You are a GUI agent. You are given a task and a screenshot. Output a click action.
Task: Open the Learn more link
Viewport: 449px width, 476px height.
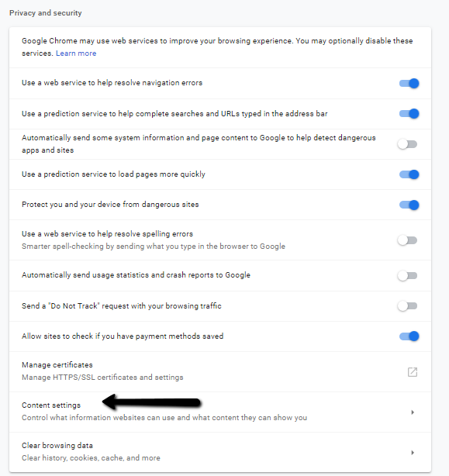coord(76,53)
